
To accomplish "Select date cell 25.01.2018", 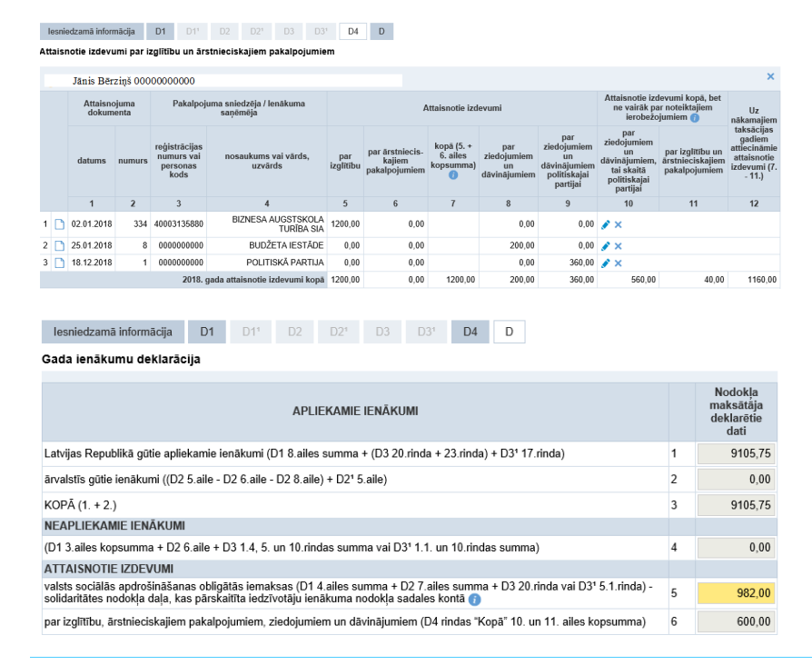I will (92, 245).
